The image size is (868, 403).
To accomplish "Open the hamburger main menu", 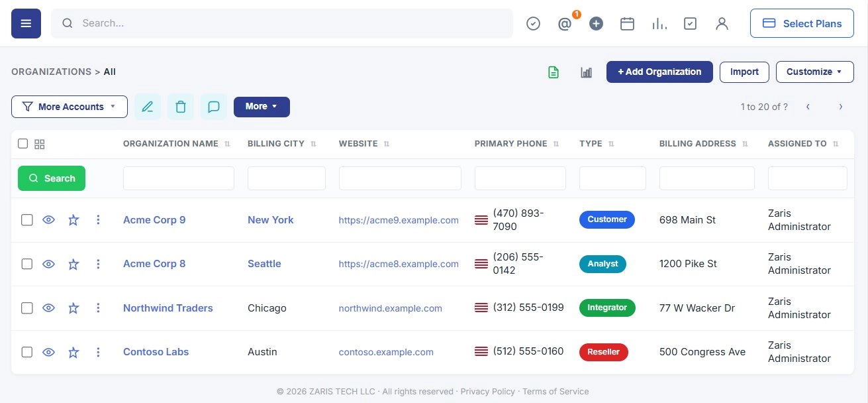I will pyautogui.click(x=26, y=24).
